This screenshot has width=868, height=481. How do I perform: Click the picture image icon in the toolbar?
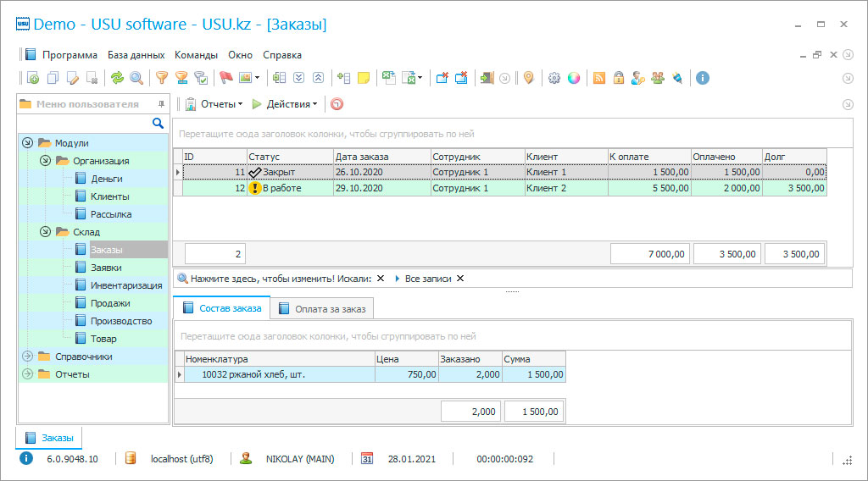click(245, 78)
